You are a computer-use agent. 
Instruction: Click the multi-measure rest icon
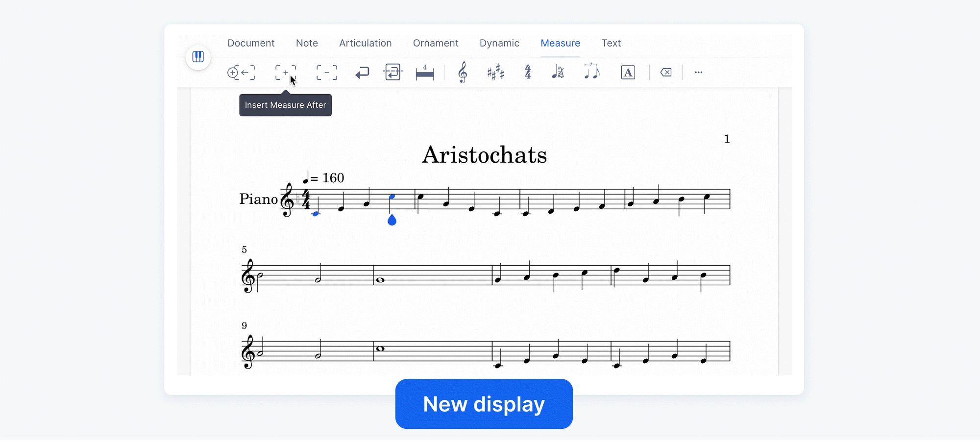(x=424, y=73)
